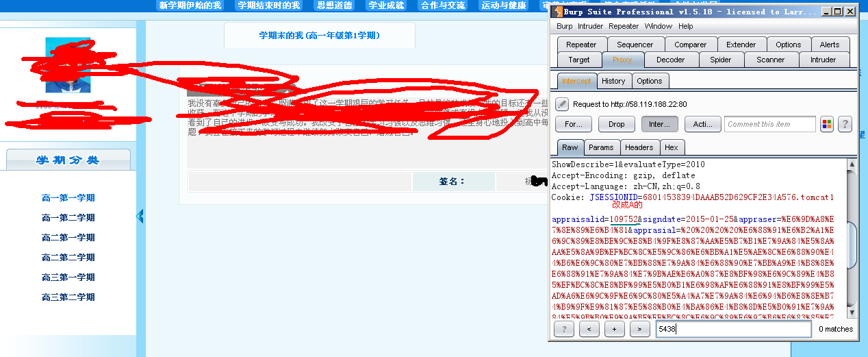Click the 学期分类 sidebar header
The image size is (868, 357).
[x=68, y=160]
